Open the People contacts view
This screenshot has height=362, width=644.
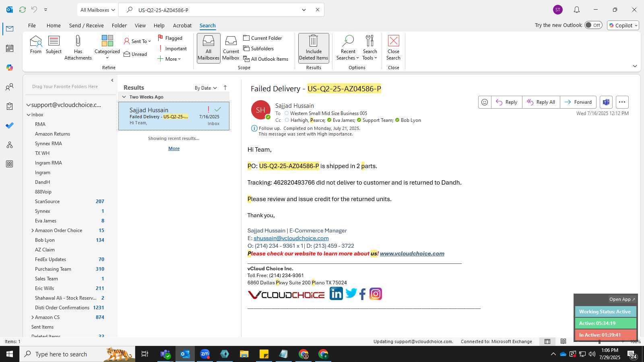coord(10,87)
